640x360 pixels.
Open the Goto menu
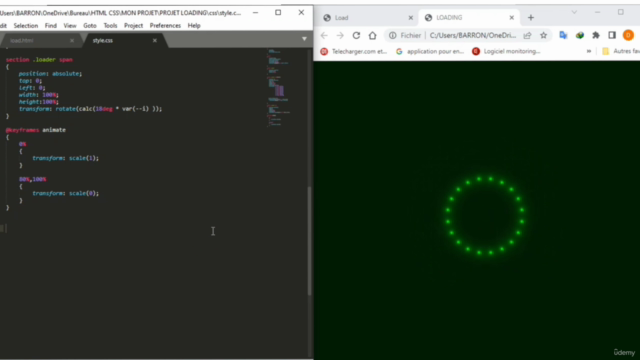tap(90, 25)
